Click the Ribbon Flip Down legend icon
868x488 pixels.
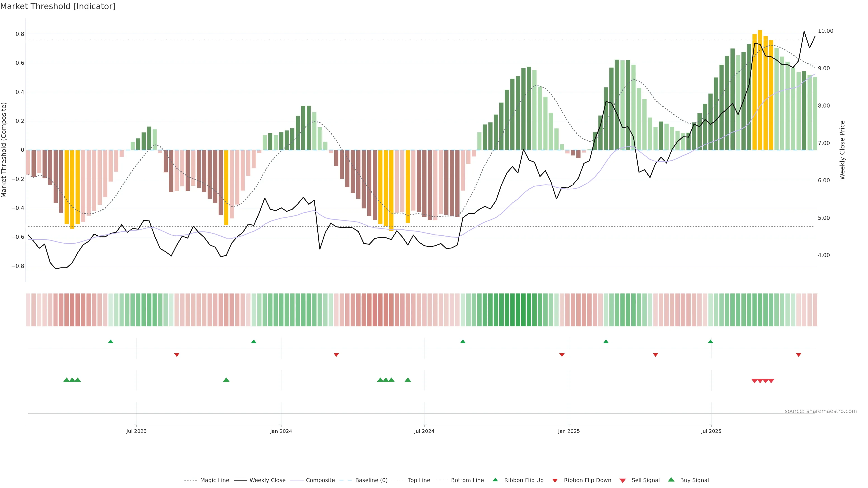[555, 481]
